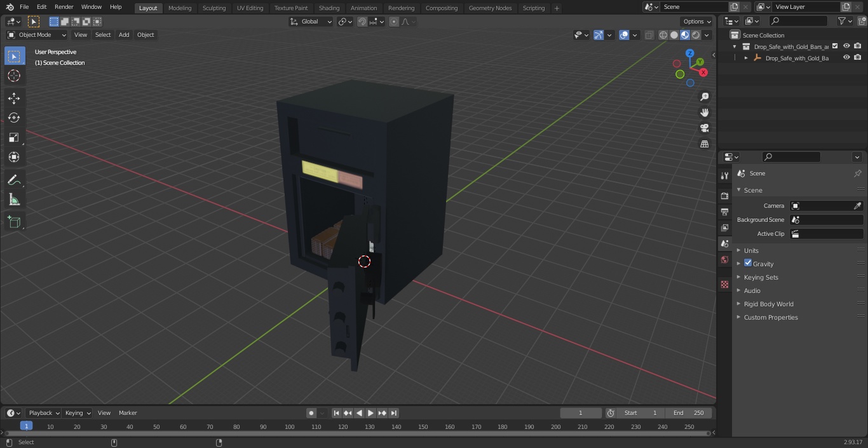Hide Drop_Safe_with_Gold_Bars collection eye icon
The height and width of the screenshot is (448, 868).
click(846, 46)
